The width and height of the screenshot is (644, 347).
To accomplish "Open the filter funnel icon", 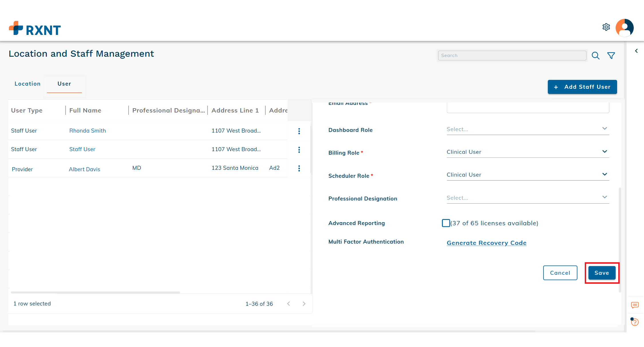I will coord(611,56).
